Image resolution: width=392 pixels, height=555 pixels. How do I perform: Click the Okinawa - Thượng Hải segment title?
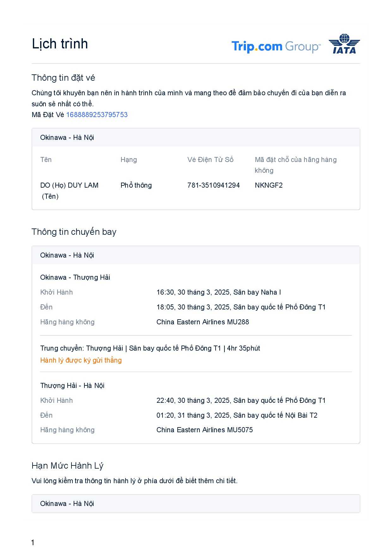pyautogui.click(x=75, y=277)
